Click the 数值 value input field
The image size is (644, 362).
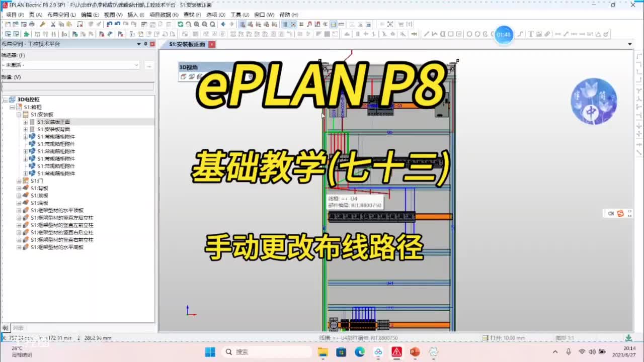click(x=77, y=86)
